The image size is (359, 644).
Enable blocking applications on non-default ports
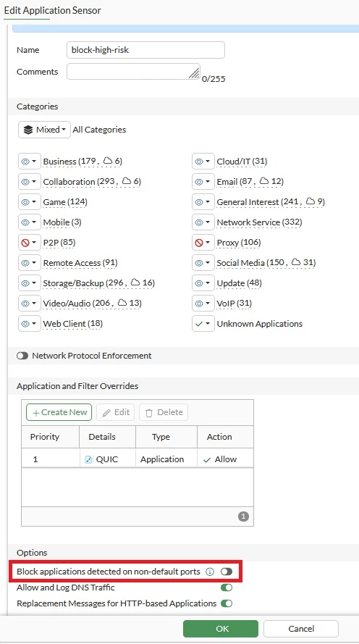[x=227, y=572]
